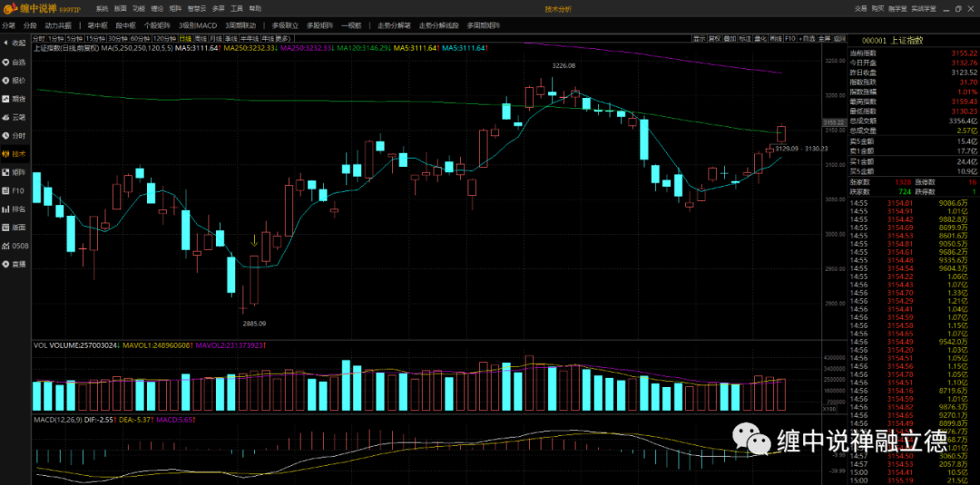Open the 版面 menu in the menu bar

click(121, 9)
